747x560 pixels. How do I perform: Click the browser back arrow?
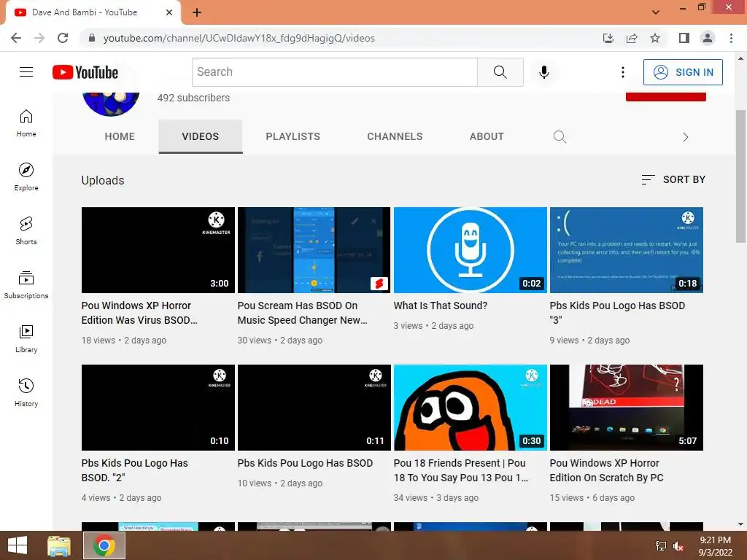coord(16,38)
